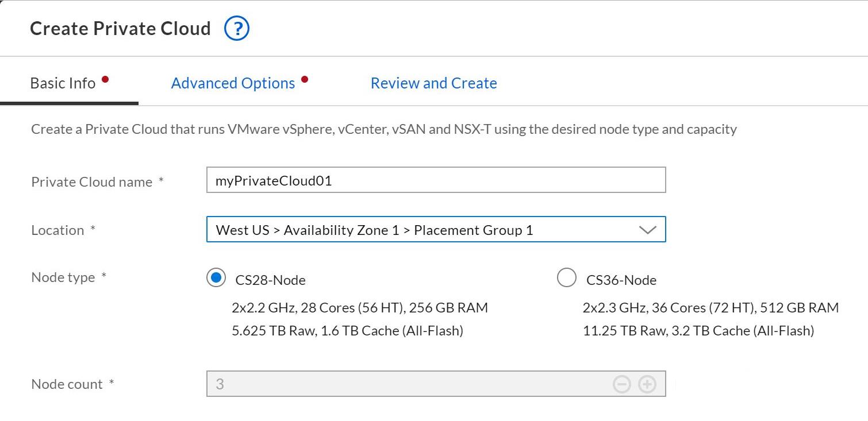Viewport: 868px width, 421px height.
Task: Decrease node count with the minus icon
Action: coord(622,384)
